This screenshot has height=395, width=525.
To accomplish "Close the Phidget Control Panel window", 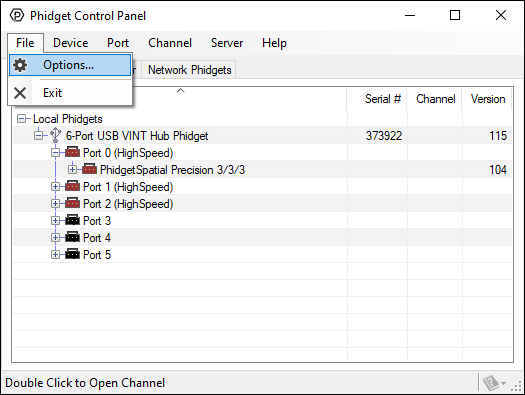I will point(501,15).
